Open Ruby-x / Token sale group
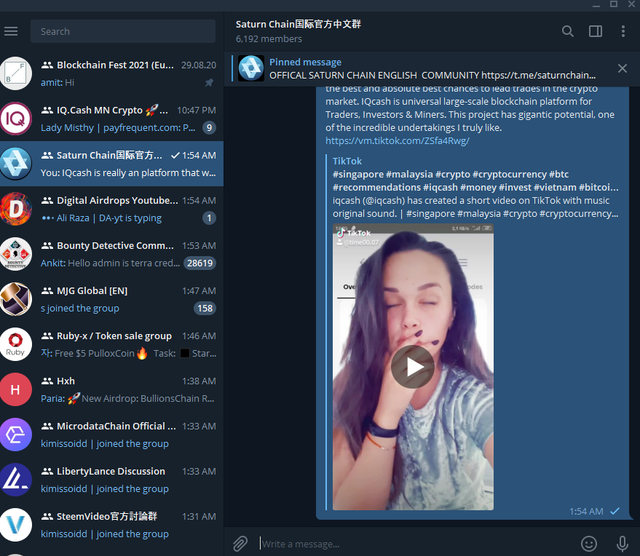 point(112,344)
